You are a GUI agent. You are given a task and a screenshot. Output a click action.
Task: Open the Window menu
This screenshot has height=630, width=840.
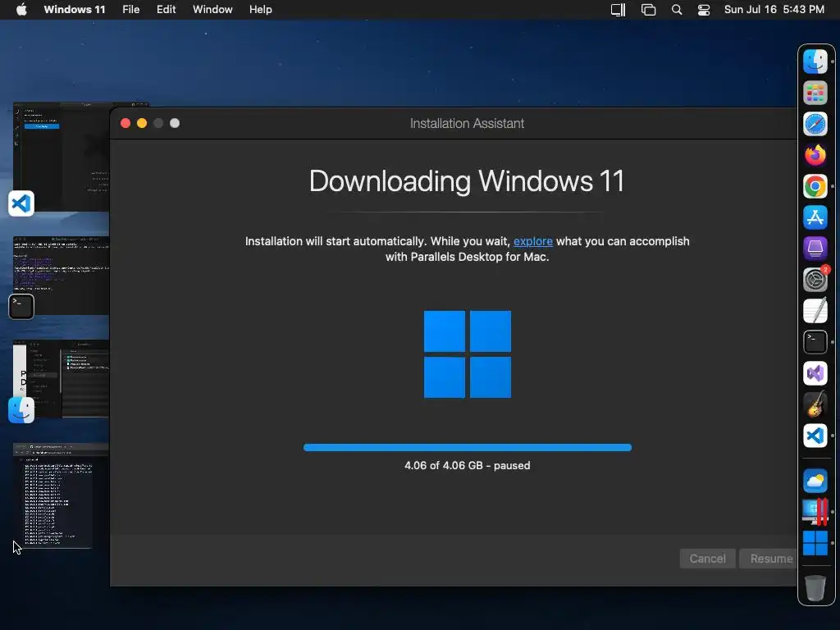click(212, 10)
